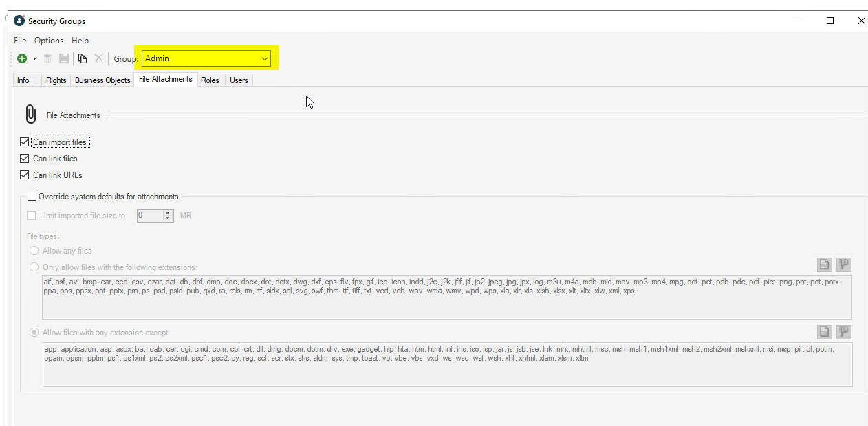Click document icon above excluded extensions list

(824, 332)
